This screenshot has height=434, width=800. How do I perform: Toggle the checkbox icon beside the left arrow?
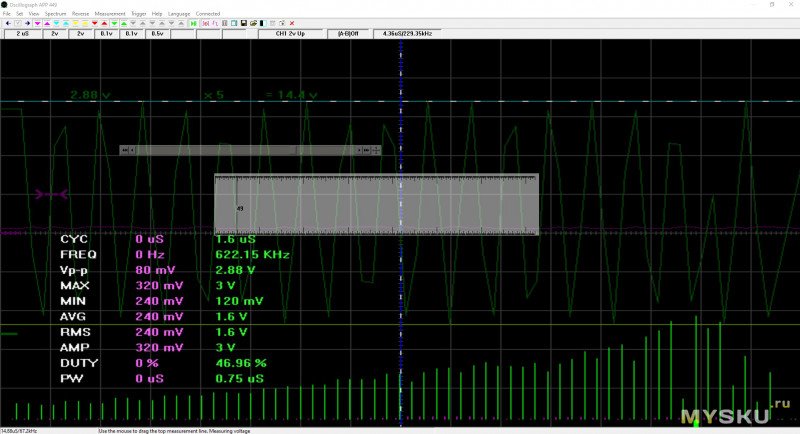click(18, 23)
